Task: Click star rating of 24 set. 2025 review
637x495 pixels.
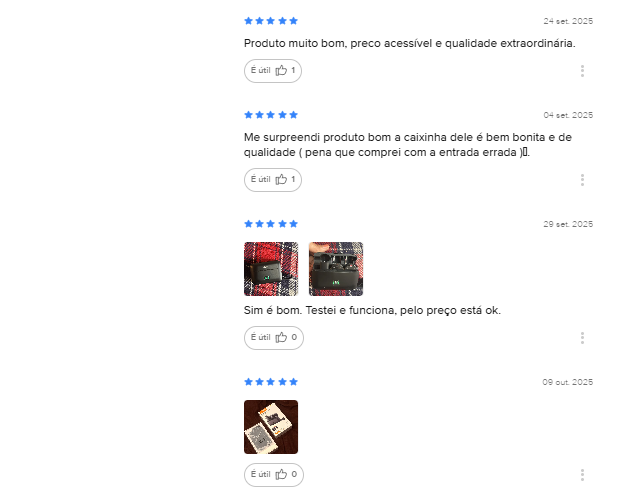Action: [x=271, y=21]
